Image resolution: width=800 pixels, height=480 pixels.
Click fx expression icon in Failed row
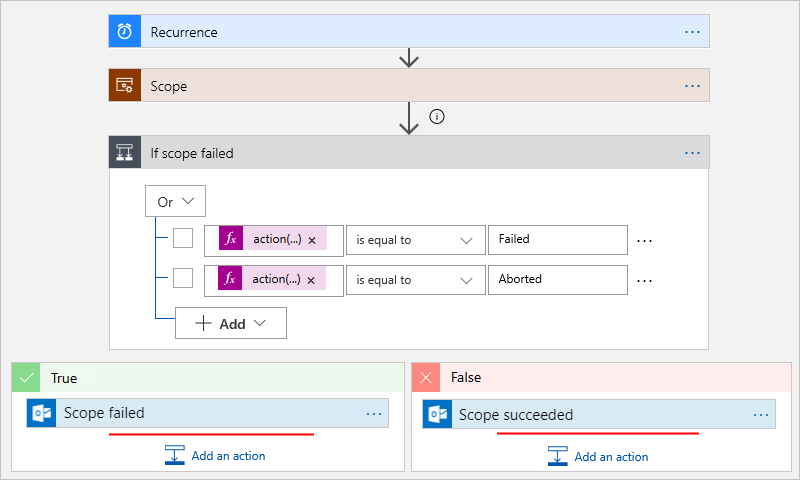[x=231, y=240]
